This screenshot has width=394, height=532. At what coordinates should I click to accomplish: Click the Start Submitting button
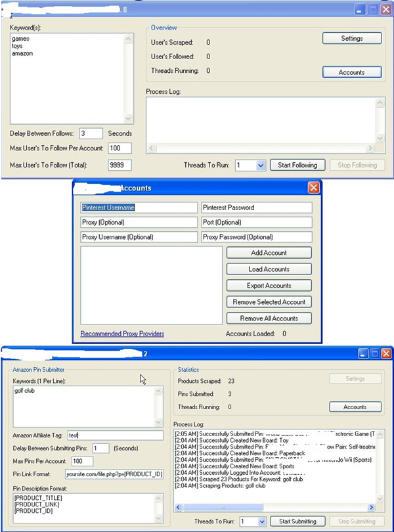coord(297,521)
